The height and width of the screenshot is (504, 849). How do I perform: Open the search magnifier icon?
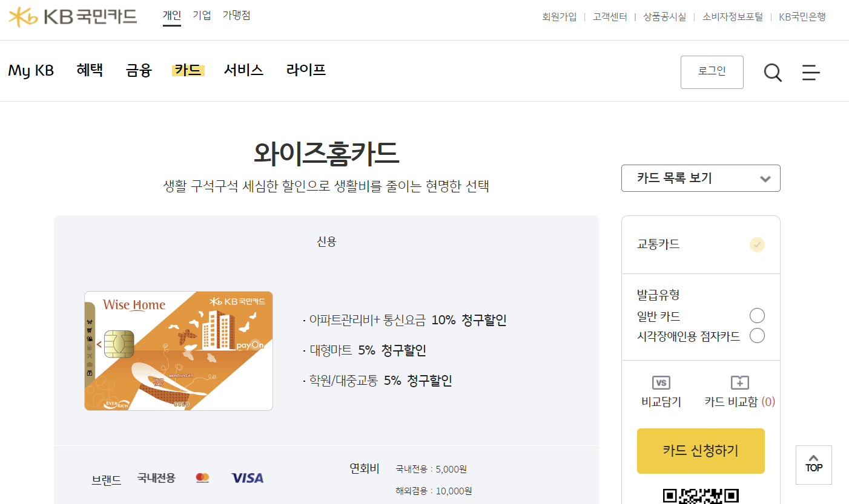point(773,73)
